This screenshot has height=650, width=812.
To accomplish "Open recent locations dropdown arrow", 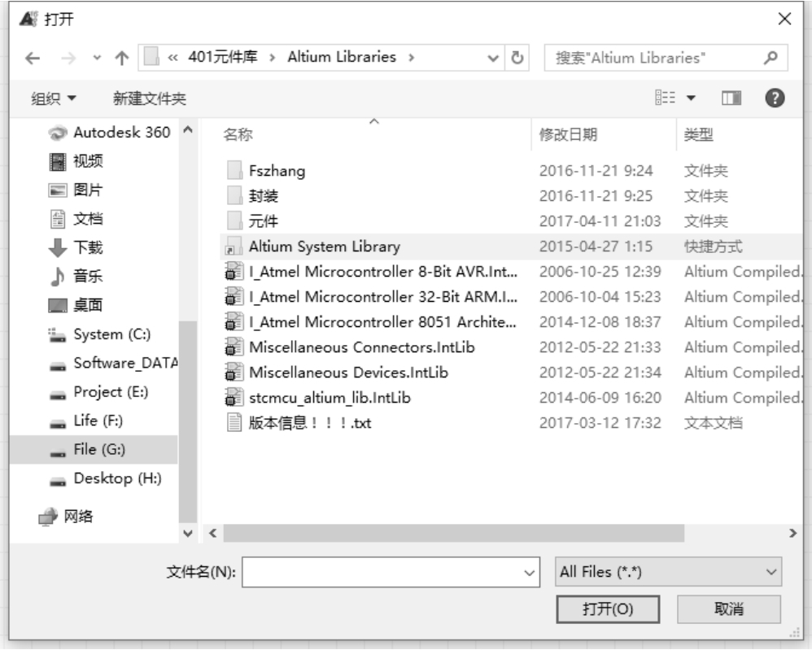I will click(x=97, y=58).
